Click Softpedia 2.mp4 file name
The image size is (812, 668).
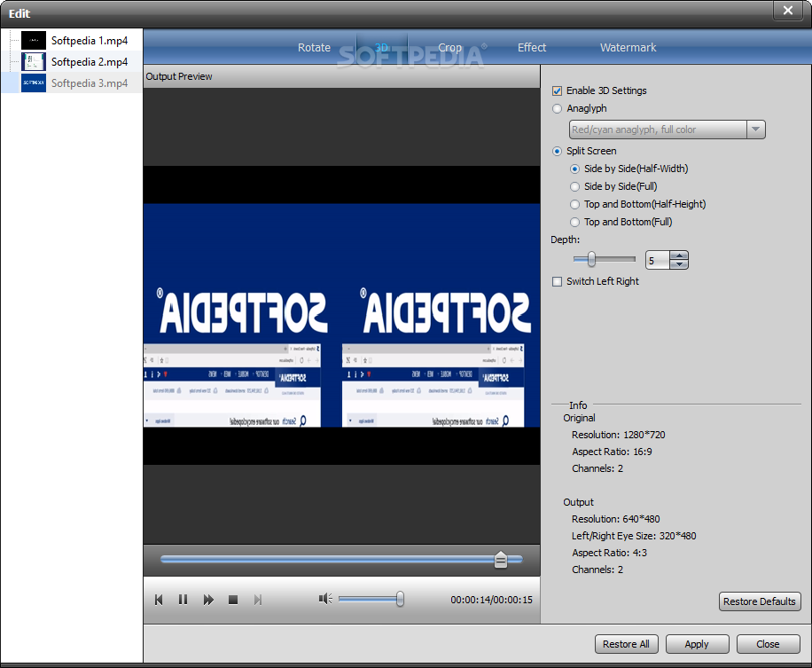90,62
